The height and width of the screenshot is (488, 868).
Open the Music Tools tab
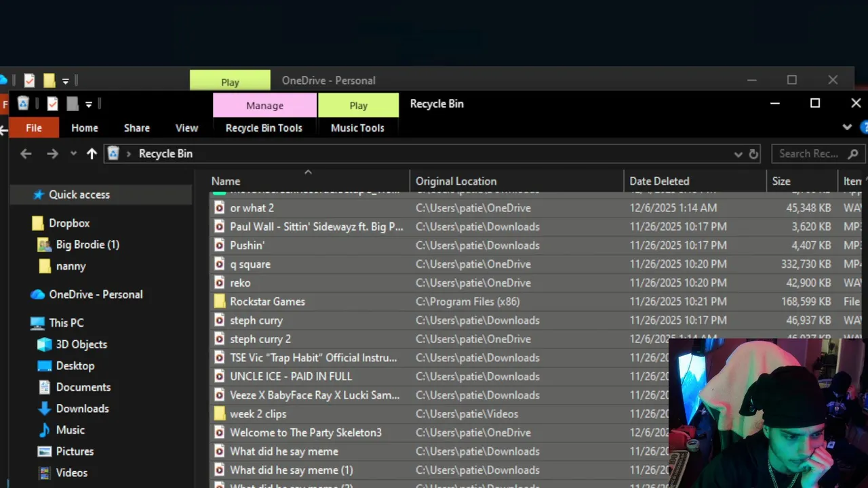[357, 127]
